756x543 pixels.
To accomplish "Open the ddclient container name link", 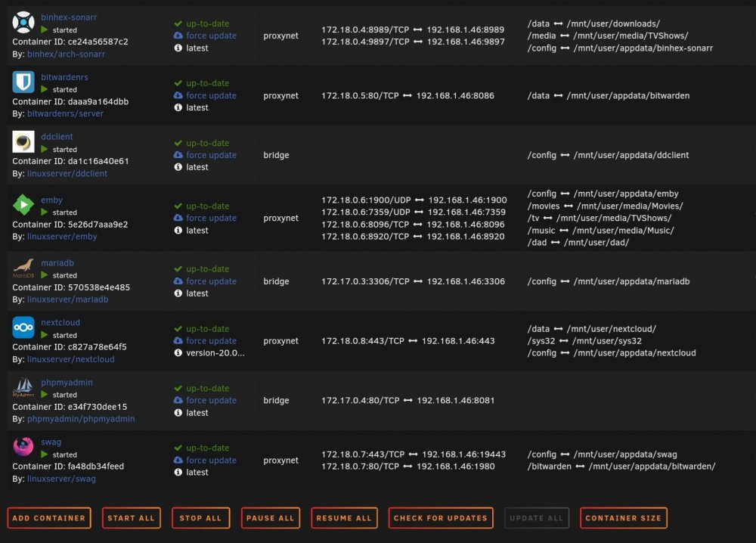I will [57, 137].
